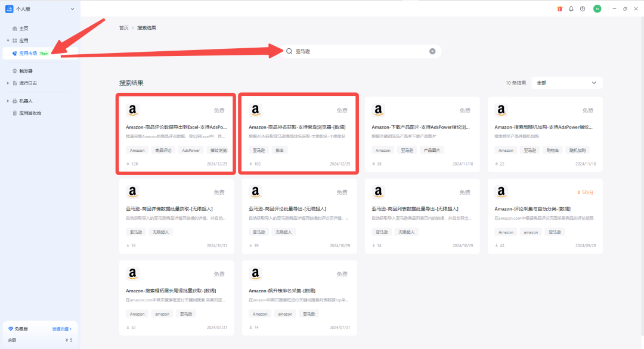644x349 pixels.
Task: Click the blue app logo beside 个人版
Action: click(9, 8)
